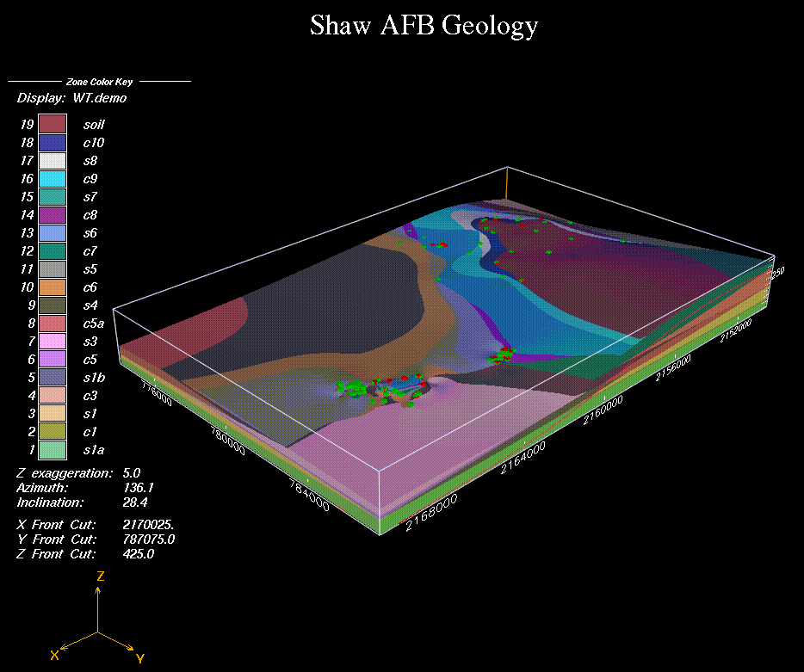Select the Azimuth value 136.1
Viewport: 804px width, 672px height.
[x=139, y=488]
